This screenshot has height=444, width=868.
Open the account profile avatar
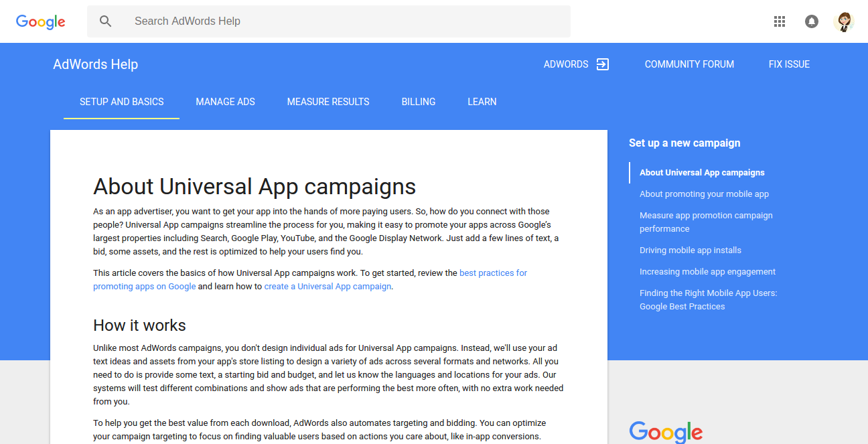coord(844,21)
